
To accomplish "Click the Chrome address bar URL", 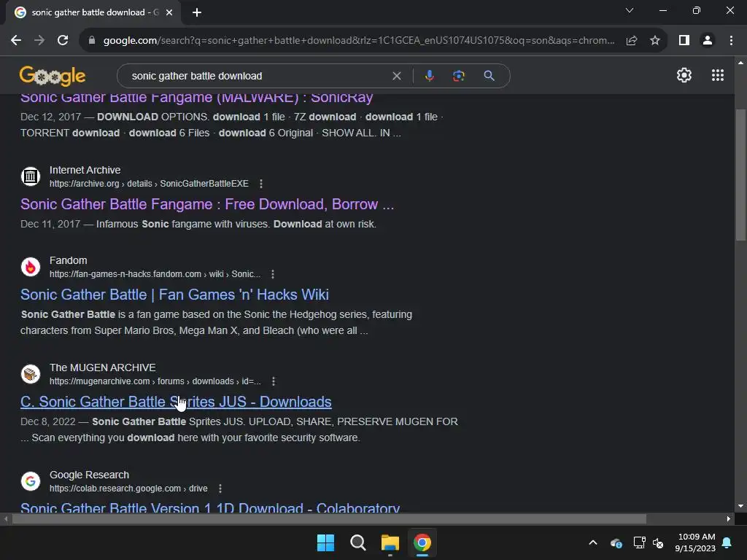I will click(359, 41).
